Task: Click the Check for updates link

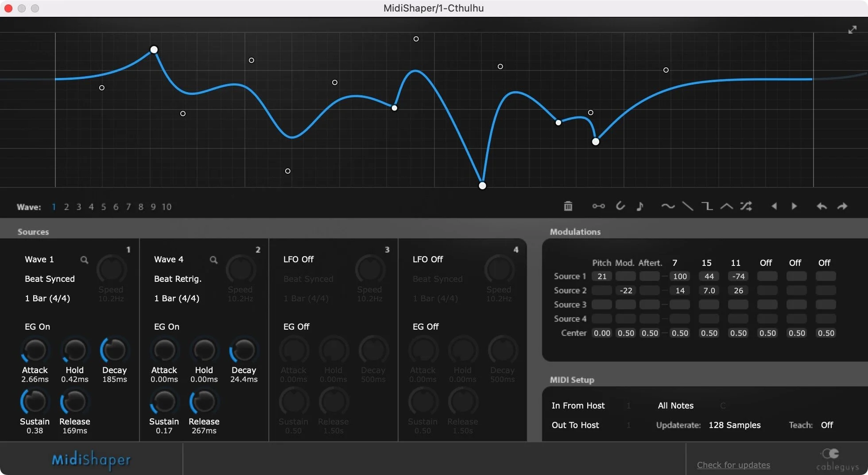Action: point(733,465)
